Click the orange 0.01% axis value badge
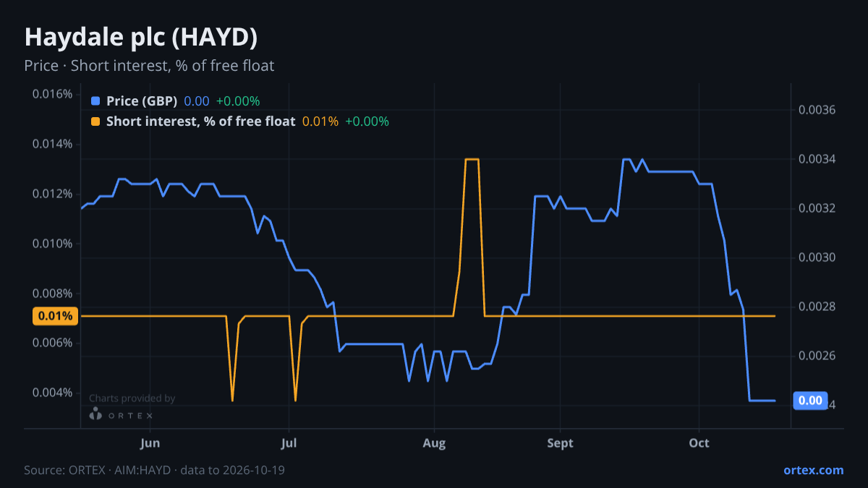 pyautogui.click(x=55, y=316)
